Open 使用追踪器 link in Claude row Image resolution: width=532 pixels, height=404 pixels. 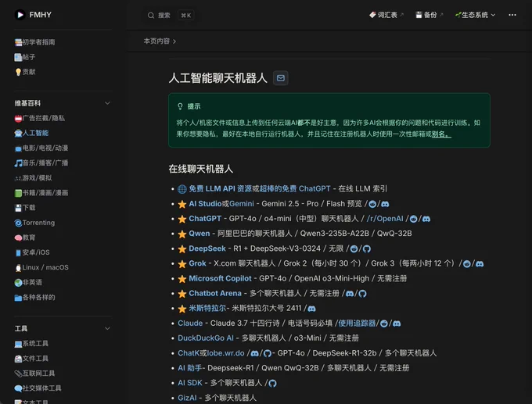coord(357,323)
